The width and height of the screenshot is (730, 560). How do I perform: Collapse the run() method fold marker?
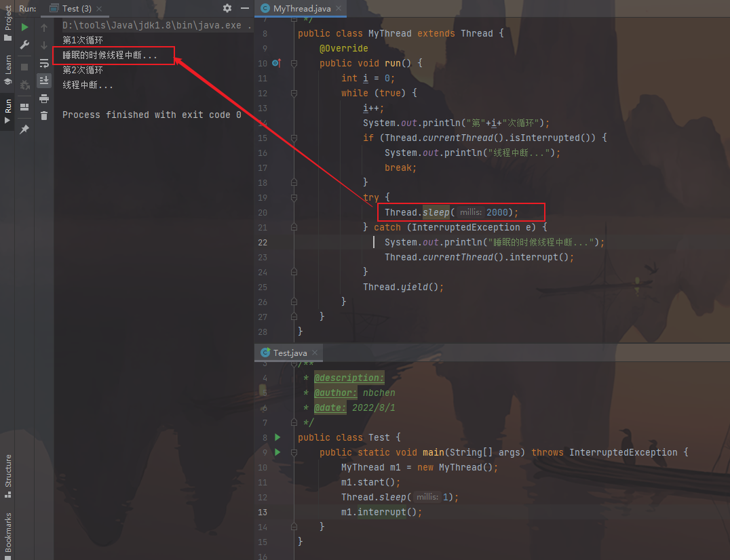[294, 63]
